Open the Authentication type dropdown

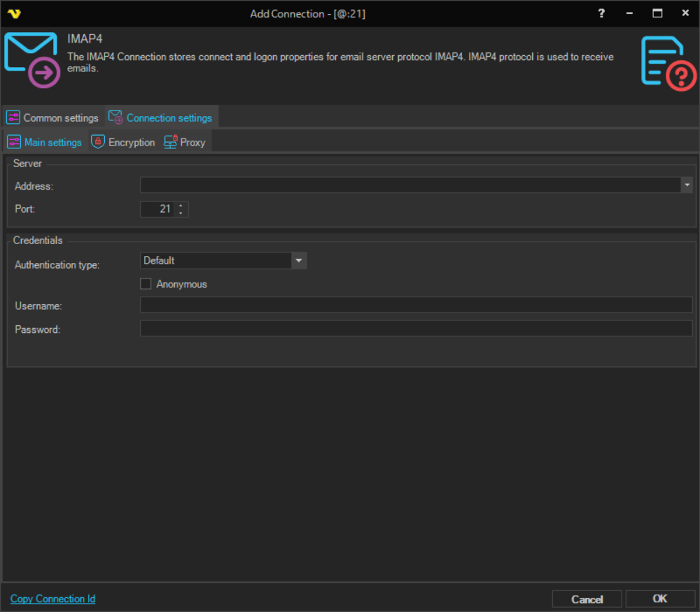299,260
